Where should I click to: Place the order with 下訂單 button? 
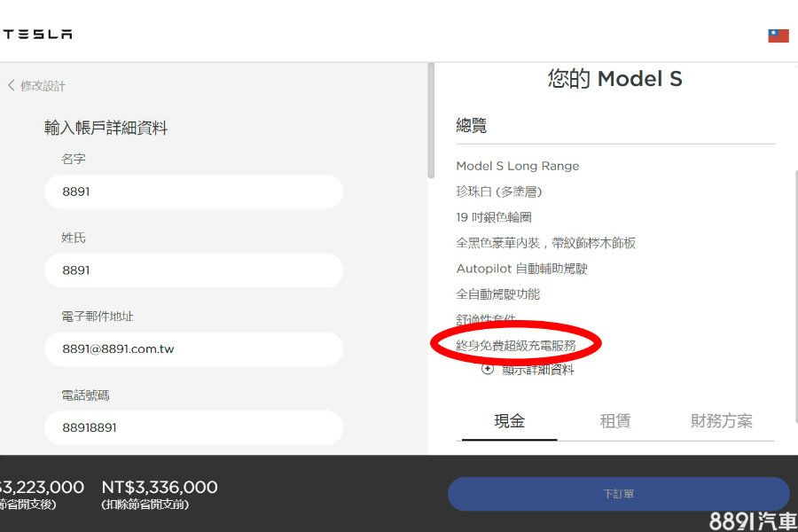tap(618, 494)
